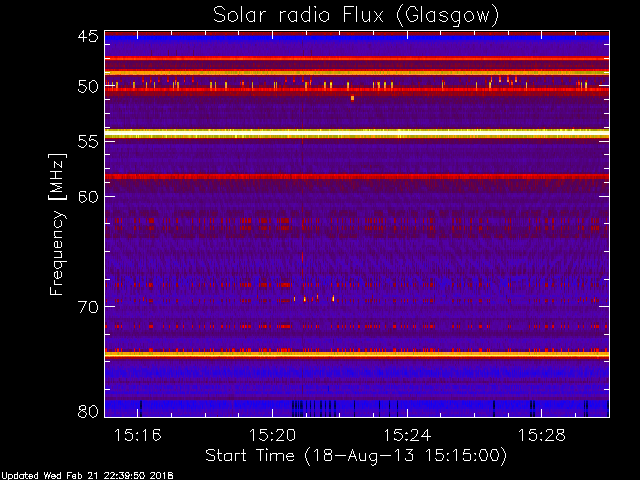Click the 55 frequency tick label
The height and width of the screenshot is (480, 640).
[x=88, y=142]
